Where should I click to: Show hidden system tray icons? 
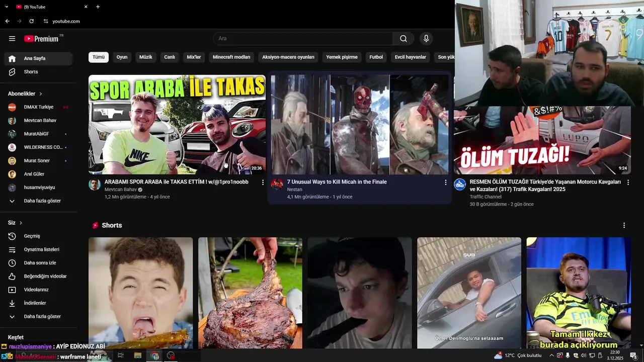(x=551, y=355)
